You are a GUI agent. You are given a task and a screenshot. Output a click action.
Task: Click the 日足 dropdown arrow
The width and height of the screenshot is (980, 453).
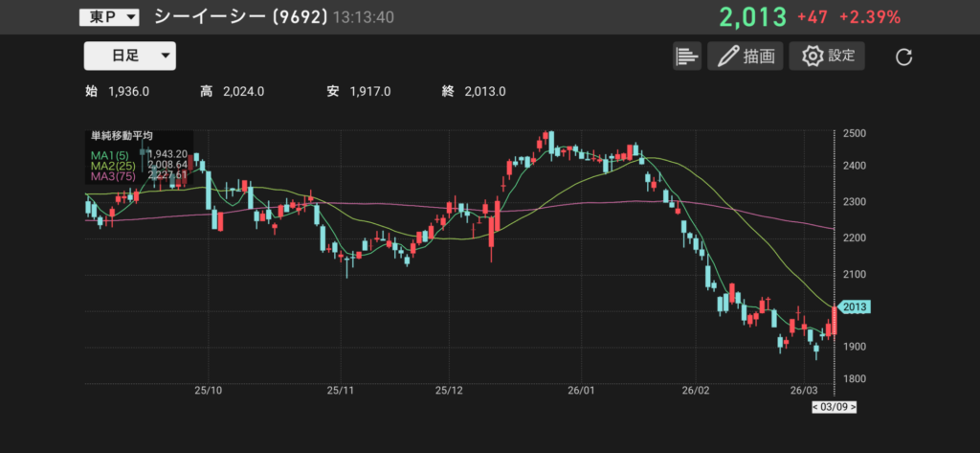coord(166,56)
